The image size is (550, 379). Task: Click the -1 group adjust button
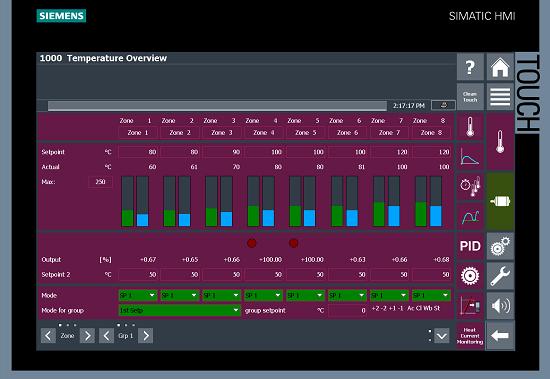[400, 308]
